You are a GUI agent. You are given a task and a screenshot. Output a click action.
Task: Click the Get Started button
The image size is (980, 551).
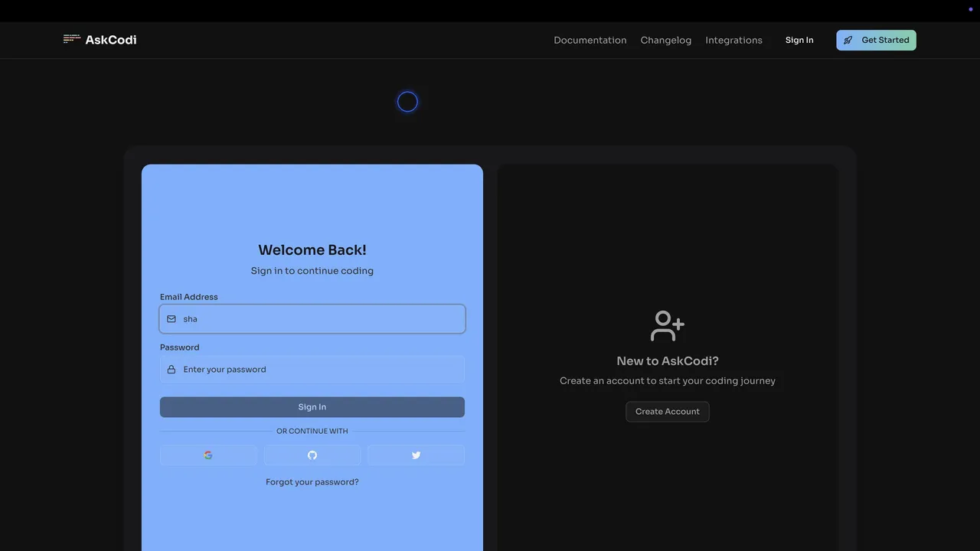coord(876,41)
